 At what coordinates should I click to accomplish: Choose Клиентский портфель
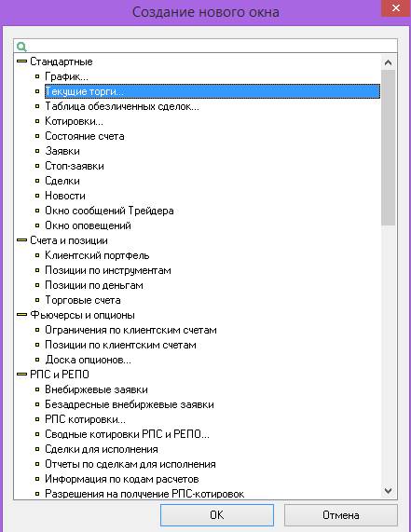98,255
